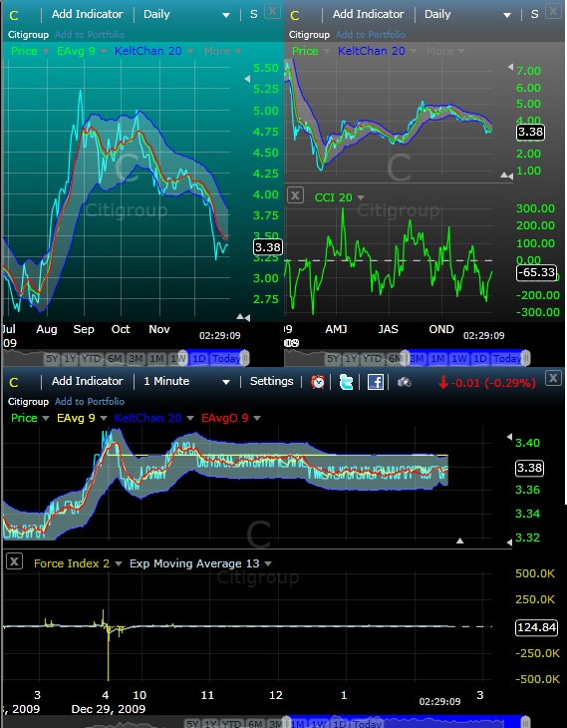Select the 6M range on the Jul-Nov daily chart
Viewport: 567px width, 728px height.
[115, 358]
